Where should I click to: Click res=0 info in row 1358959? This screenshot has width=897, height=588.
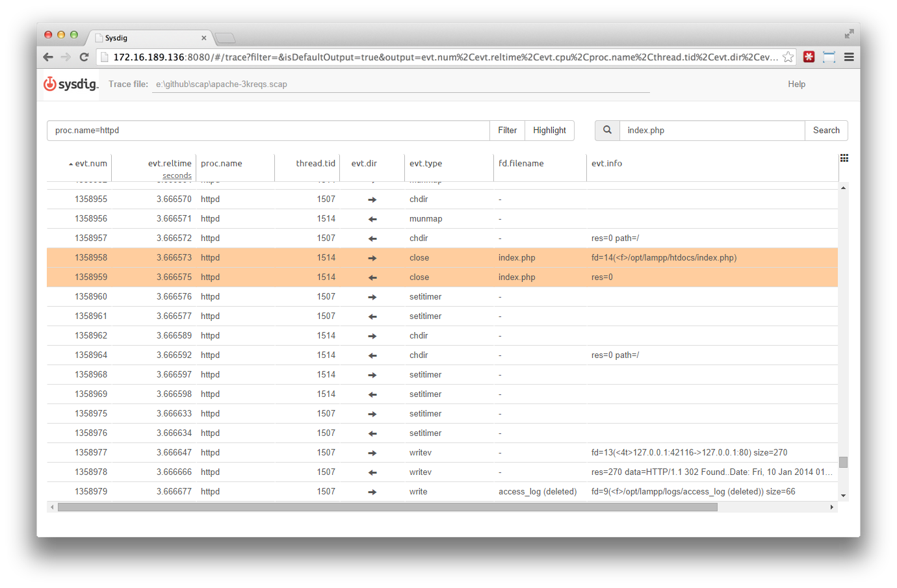point(602,277)
